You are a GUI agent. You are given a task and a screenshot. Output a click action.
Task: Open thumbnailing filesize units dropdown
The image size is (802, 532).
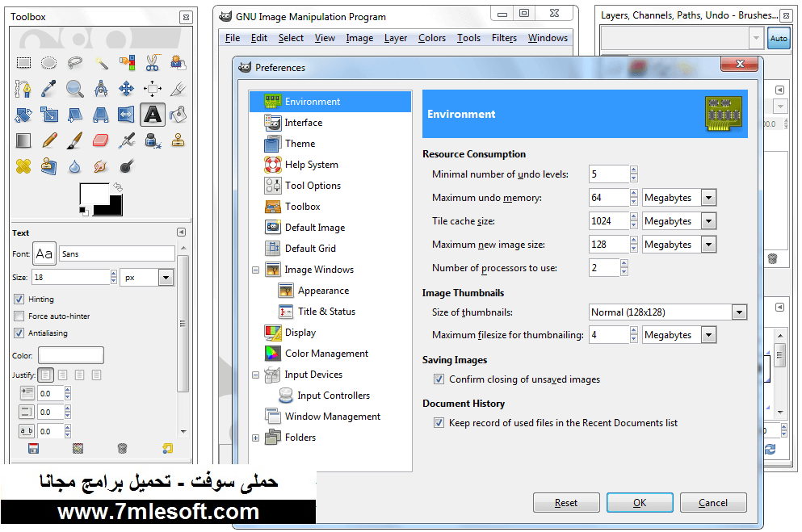[x=708, y=335]
